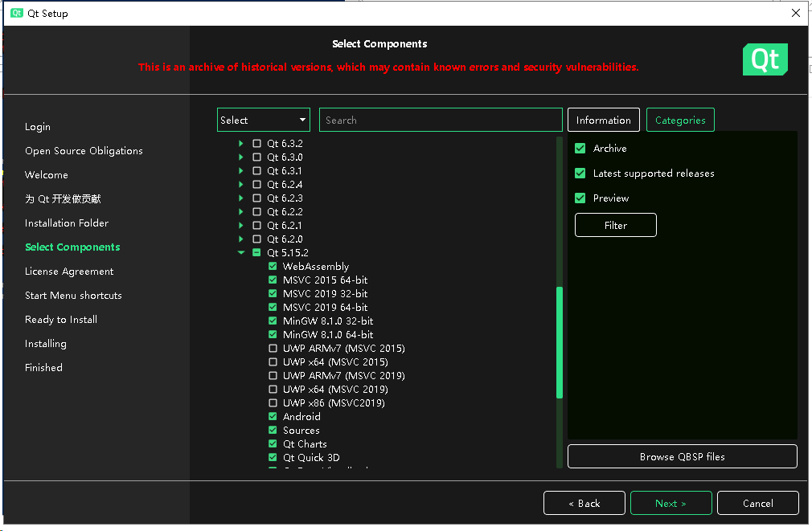This screenshot has width=812, height=531.
Task: Expand the Qt 6.2.1 tree node
Action: (241, 226)
